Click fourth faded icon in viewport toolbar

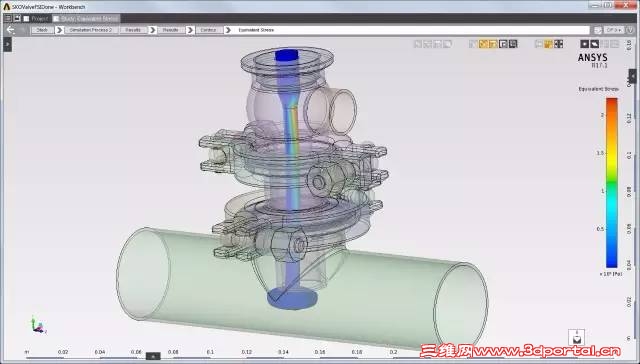click(x=447, y=44)
